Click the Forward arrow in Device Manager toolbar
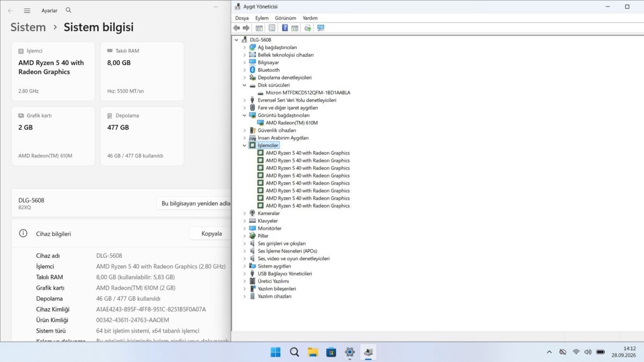Viewport: 644px width, 362px height. (246, 28)
